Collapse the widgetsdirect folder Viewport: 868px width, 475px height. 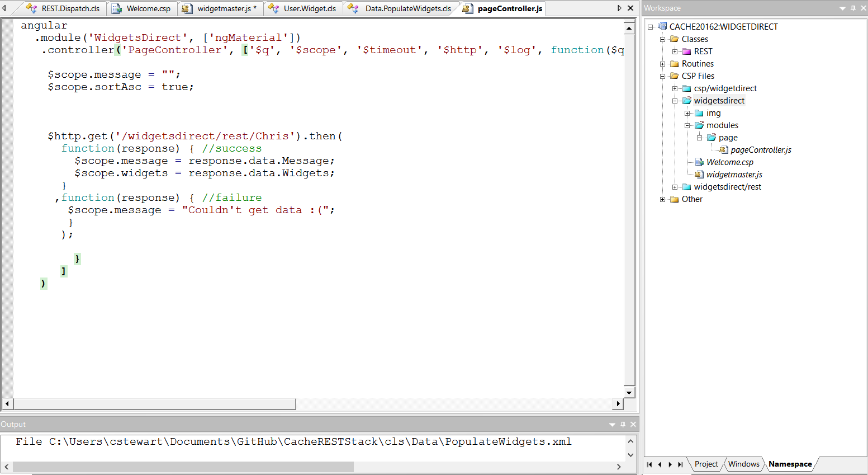(x=675, y=101)
